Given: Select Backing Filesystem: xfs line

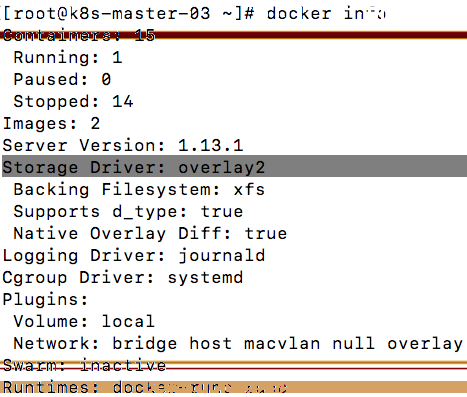Looking at the screenshot, I should click(139, 190).
